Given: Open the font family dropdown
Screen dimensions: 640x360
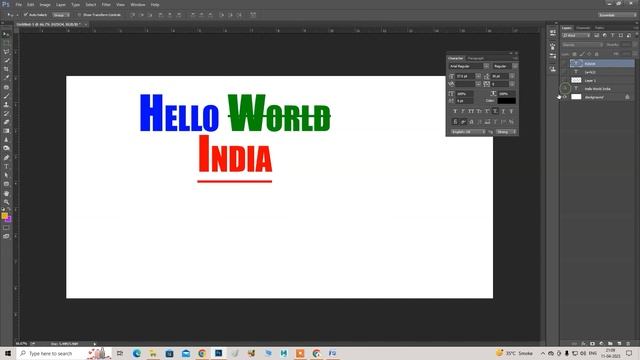Looking at the screenshot, I should 486,66.
